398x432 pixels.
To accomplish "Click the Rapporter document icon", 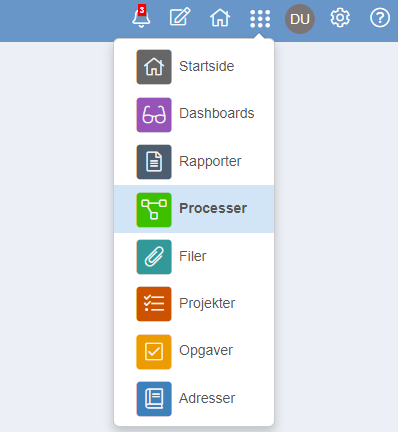I will (x=154, y=162).
